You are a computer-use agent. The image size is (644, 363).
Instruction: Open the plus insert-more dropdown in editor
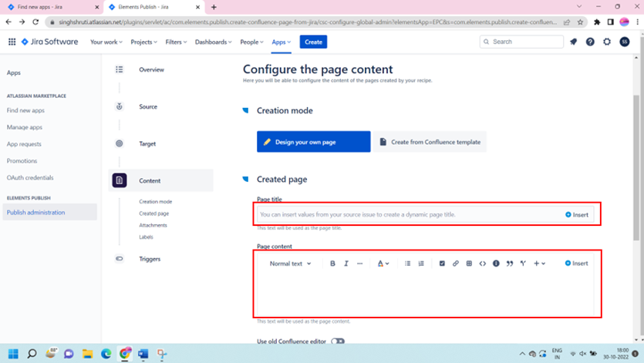(x=539, y=264)
